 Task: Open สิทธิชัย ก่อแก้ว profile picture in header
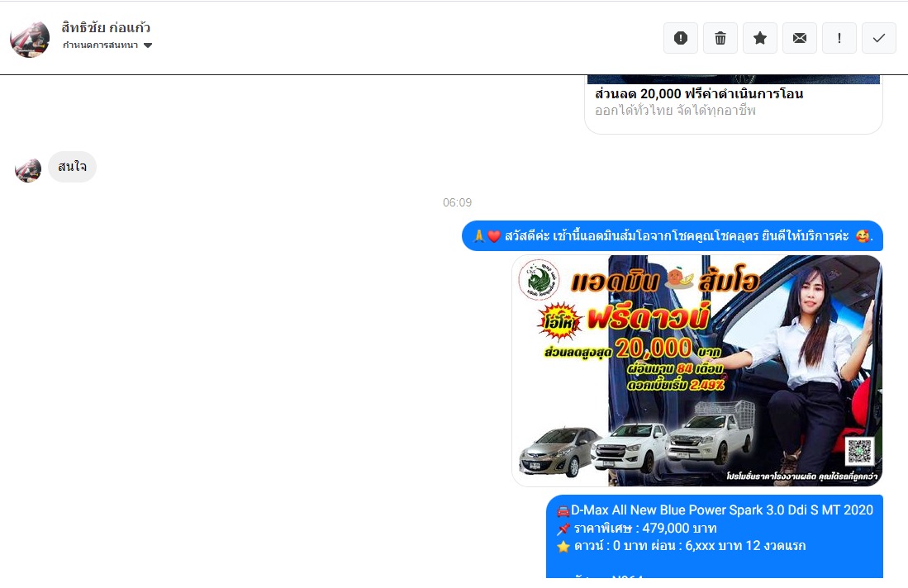click(30, 39)
